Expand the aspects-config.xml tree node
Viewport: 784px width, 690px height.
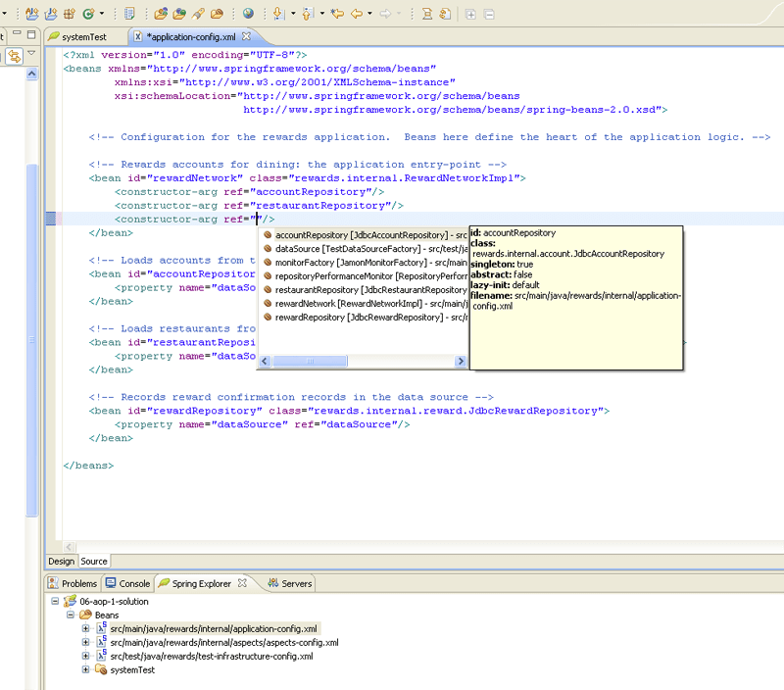pyautogui.click(x=85, y=642)
